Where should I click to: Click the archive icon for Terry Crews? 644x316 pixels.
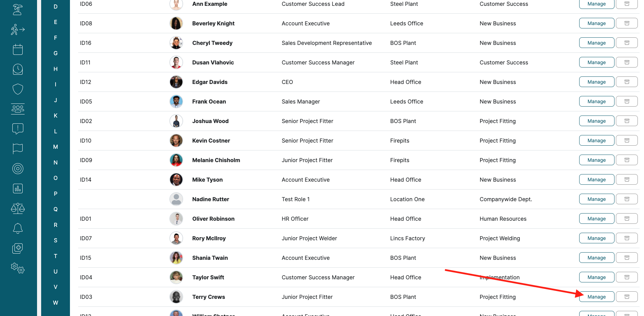pyautogui.click(x=627, y=297)
